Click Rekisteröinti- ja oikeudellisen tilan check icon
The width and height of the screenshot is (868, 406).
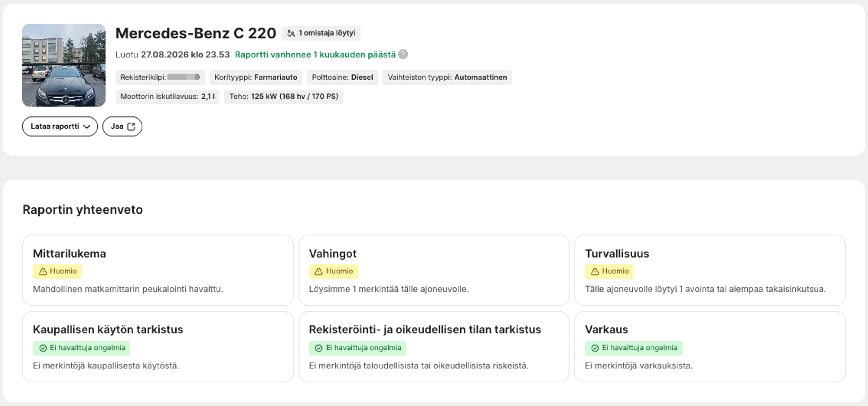319,348
